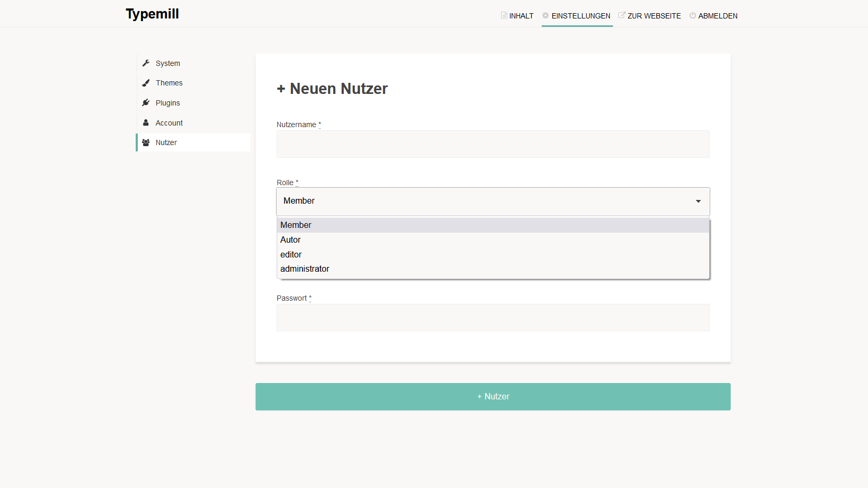The height and width of the screenshot is (488, 868).
Task: Select administrator from the role options
Action: click(x=305, y=269)
